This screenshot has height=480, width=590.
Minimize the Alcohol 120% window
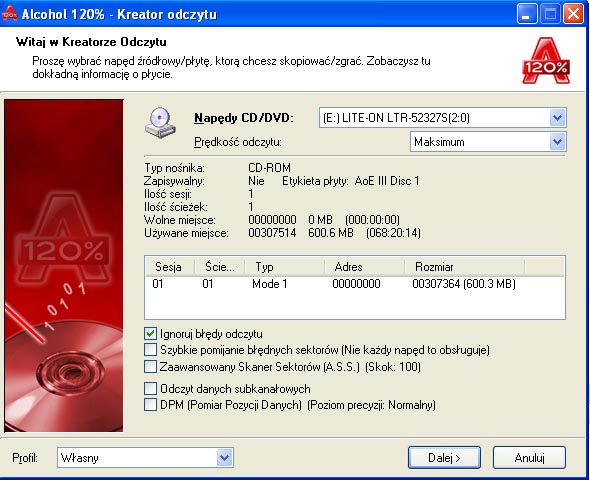(527, 14)
